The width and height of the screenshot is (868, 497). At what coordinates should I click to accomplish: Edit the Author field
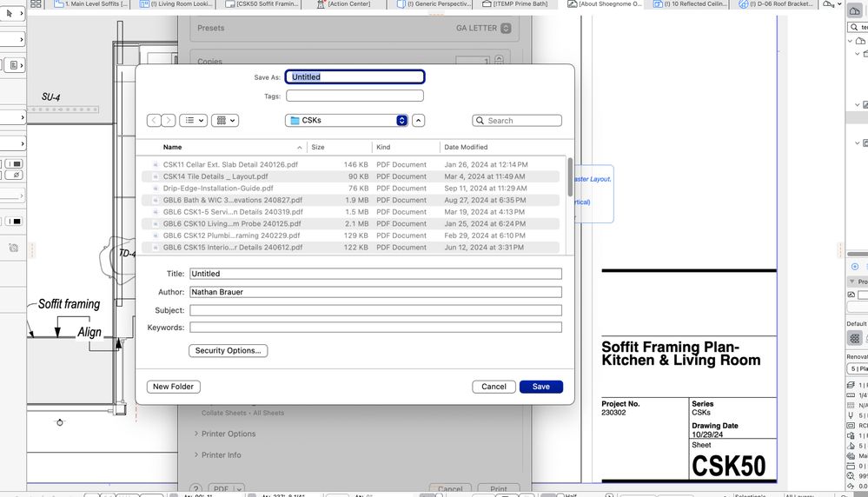(375, 292)
